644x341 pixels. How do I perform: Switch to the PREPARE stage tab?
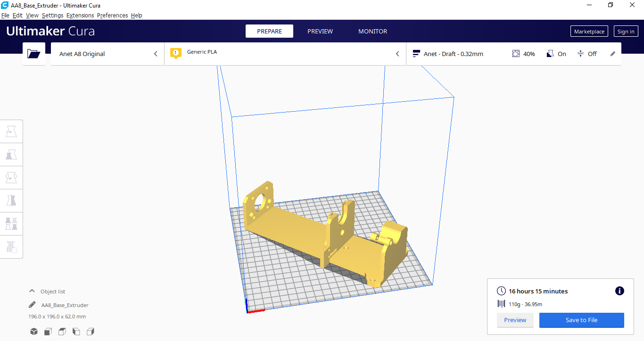point(269,31)
